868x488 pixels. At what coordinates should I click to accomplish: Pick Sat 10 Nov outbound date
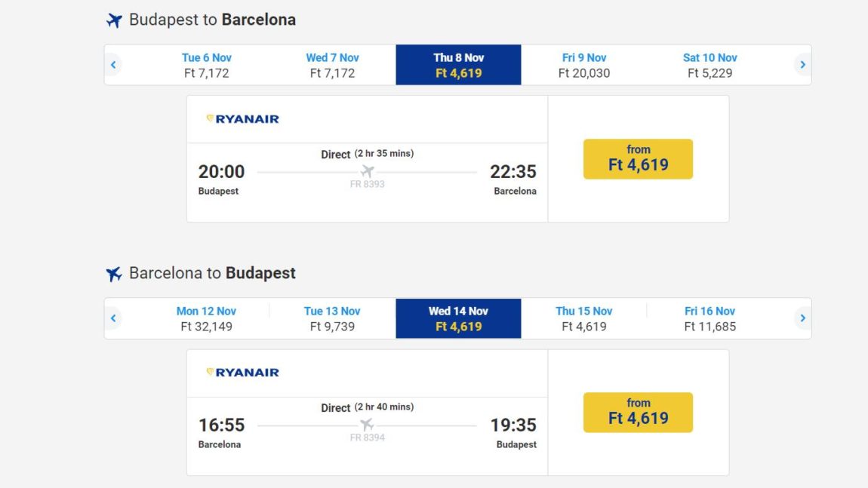pyautogui.click(x=709, y=65)
